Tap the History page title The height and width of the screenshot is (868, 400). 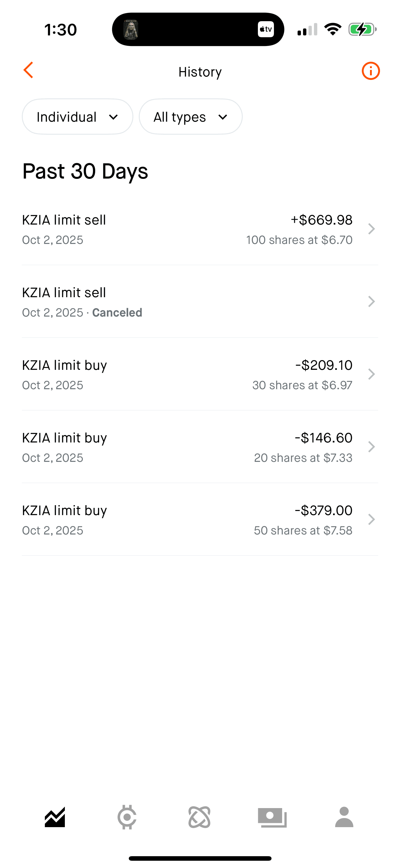pos(200,72)
